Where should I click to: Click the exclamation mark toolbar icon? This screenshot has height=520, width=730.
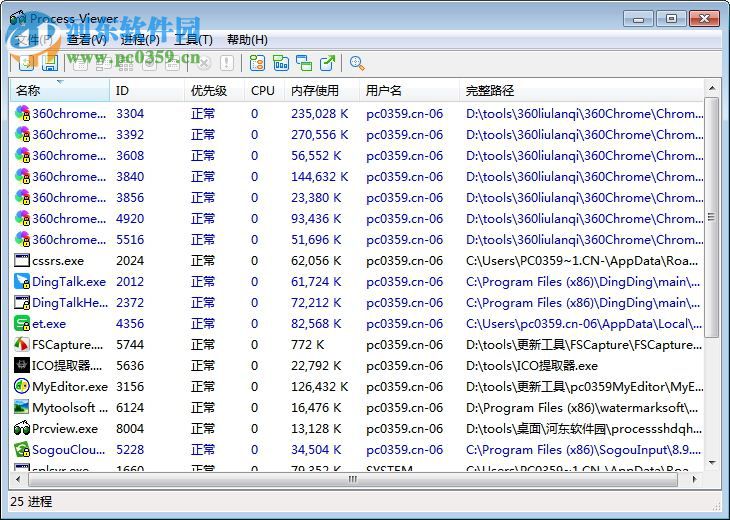[227, 63]
